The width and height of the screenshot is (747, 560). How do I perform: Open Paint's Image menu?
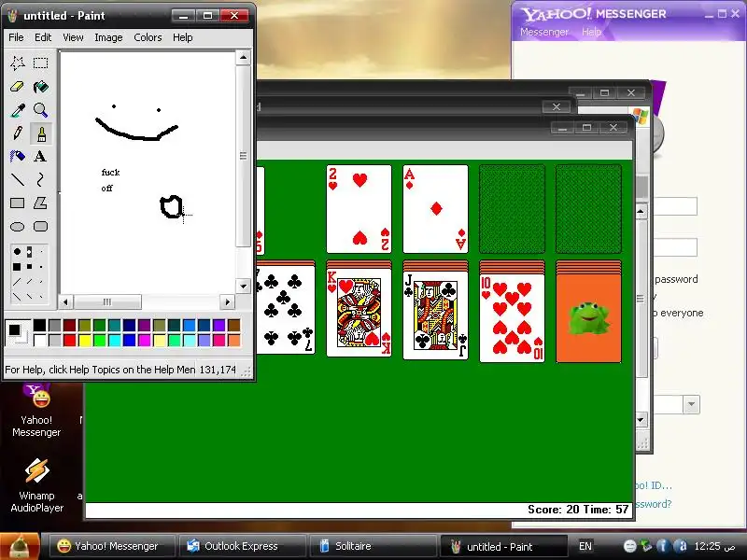pyautogui.click(x=108, y=37)
